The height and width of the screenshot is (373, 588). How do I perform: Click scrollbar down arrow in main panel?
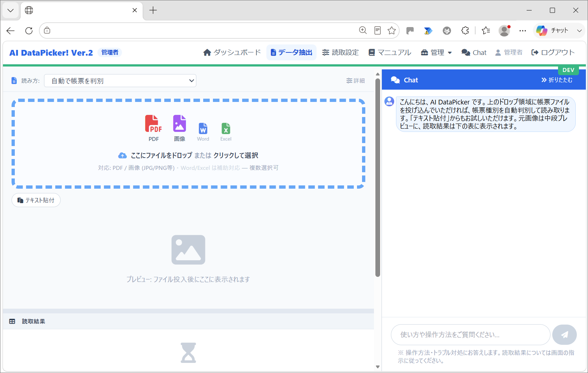[x=378, y=366]
